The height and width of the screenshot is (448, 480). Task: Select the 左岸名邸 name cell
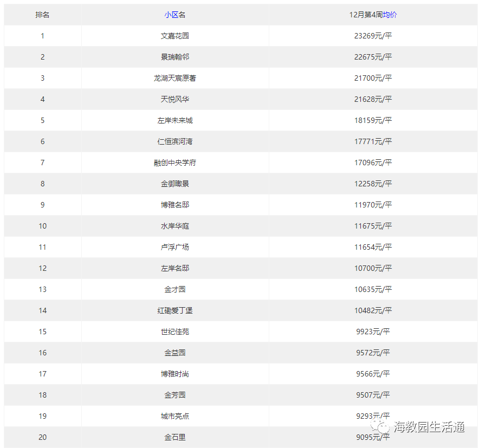tap(175, 268)
